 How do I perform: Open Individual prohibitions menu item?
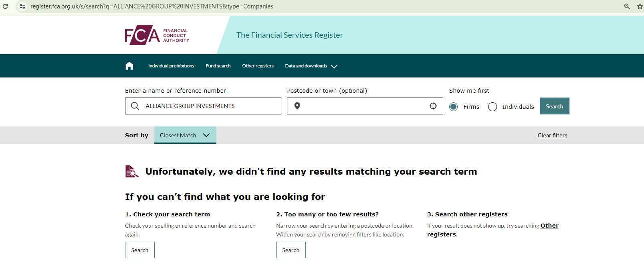tap(171, 66)
